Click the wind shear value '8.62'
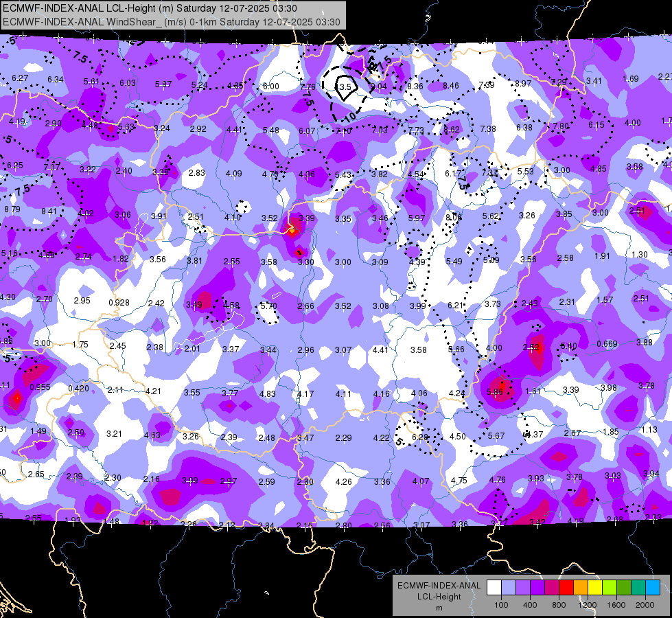Image resolution: width=672 pixels, height=618 pixels. coord(452,129)
